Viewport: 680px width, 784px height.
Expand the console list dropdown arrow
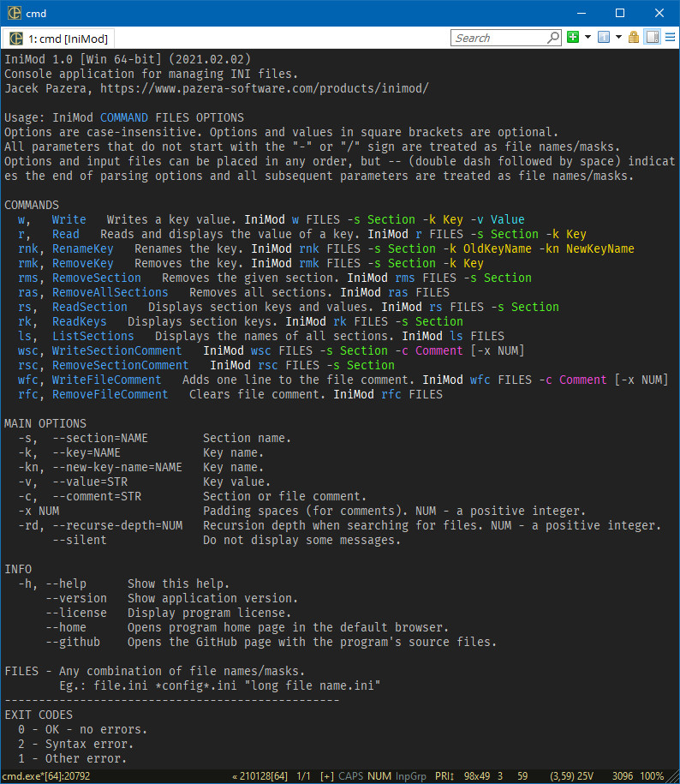point(618,38)
